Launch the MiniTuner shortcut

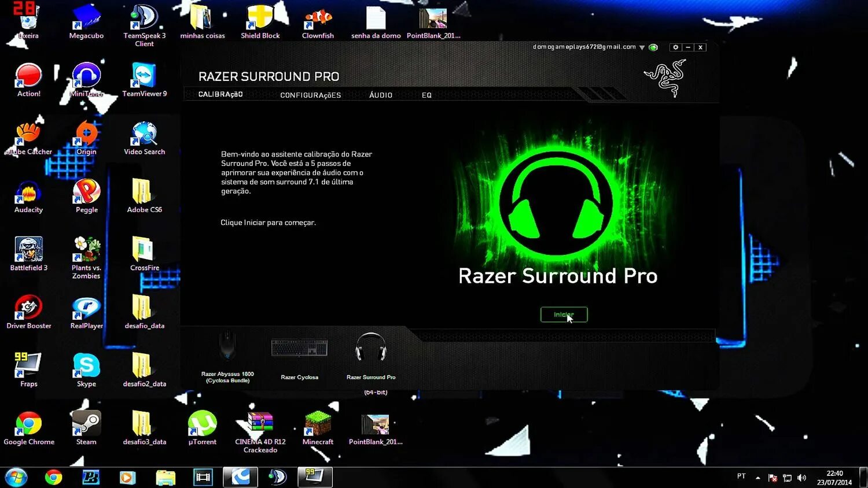[86, 80]
